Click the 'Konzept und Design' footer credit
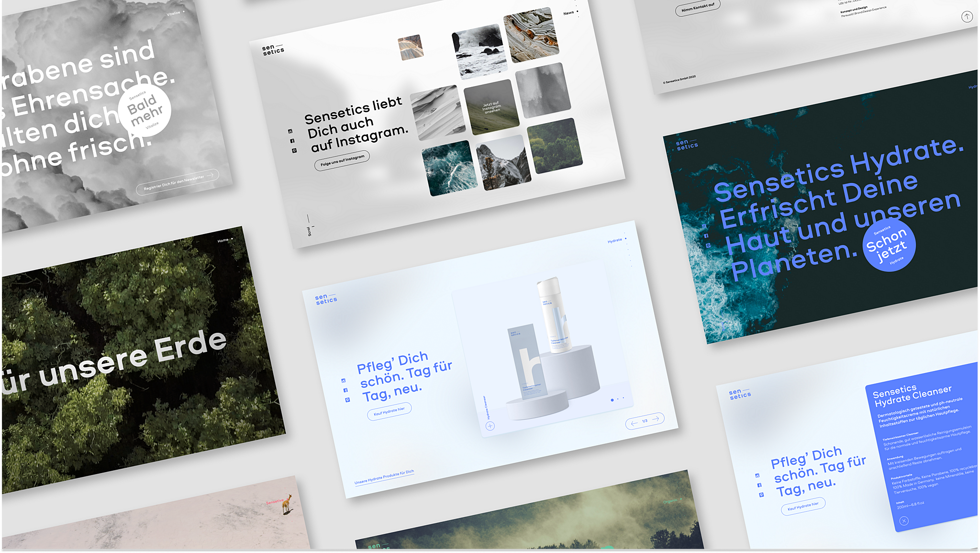 tap(854, 10)
